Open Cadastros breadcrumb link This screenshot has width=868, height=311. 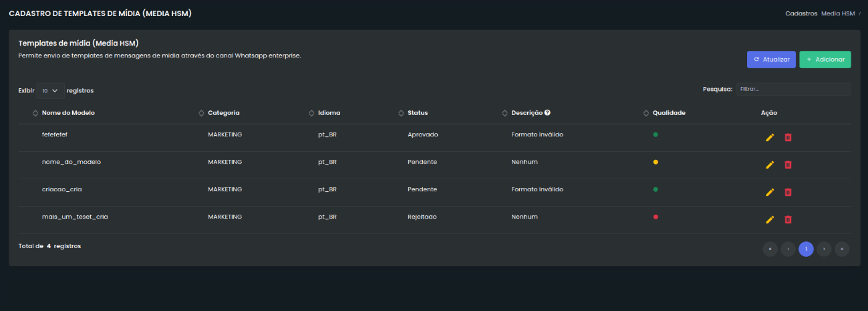(801, 13)
